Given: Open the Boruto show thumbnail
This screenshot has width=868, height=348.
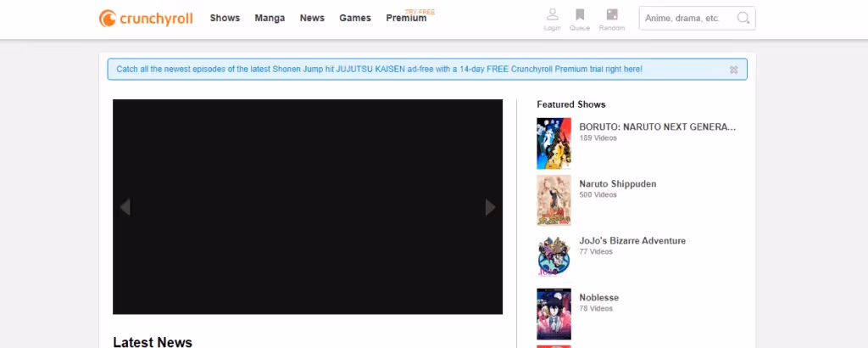Looking at the screenshot, I should pyautogui.click(x=554, y=143).
